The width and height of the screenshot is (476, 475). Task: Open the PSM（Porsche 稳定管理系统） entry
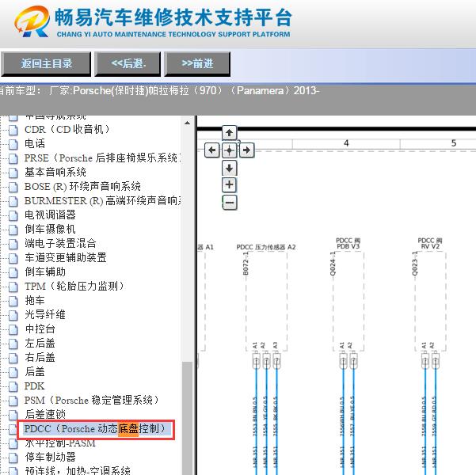(92, 401)
